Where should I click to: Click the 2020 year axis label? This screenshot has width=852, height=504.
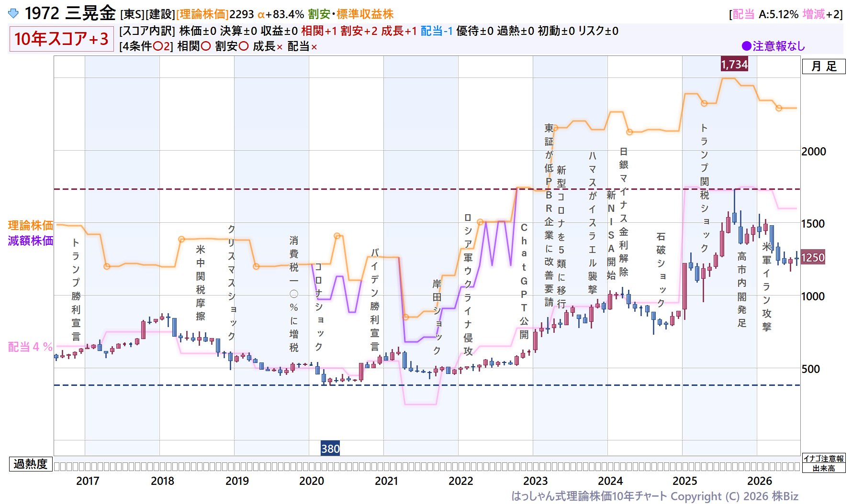click(x=312, y=481)
